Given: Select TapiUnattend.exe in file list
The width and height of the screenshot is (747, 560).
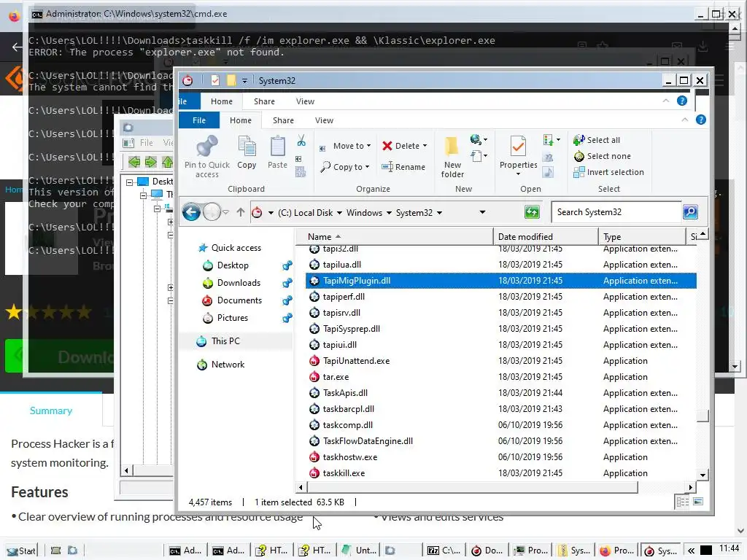Looking at the screenshot, I should click(500, 361).
